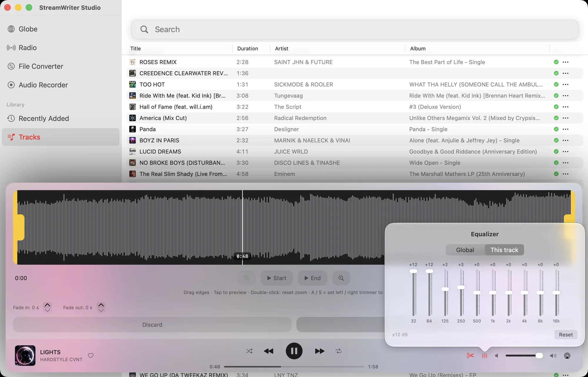
Task: Decrease Fade in duration
Action: pos(47,310)
